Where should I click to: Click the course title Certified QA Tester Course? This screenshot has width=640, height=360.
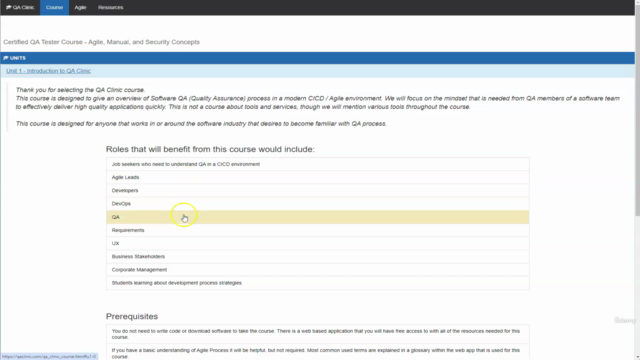click(x=102, y=42)
